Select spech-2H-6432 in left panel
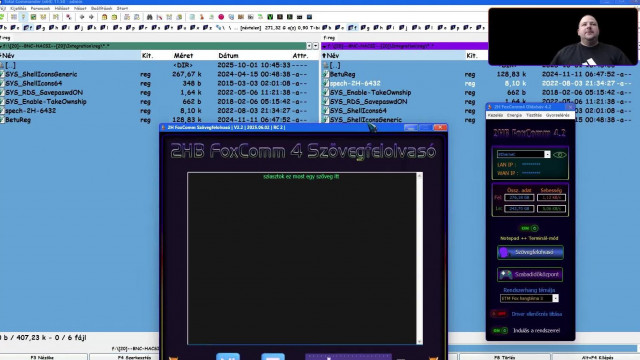The image size is (640, 360). click(x=31, y=111)
